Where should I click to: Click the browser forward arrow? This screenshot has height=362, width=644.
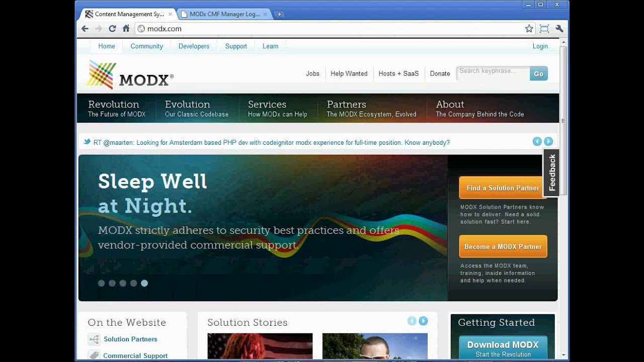99,29
